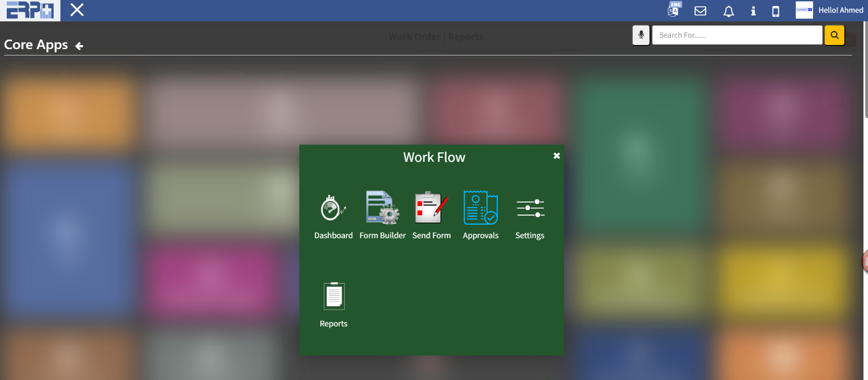Show notifications via bell icon
Image resolution: width=868 pixels, height=380 pixels.
pyautogui.click(x=729, y=11)
